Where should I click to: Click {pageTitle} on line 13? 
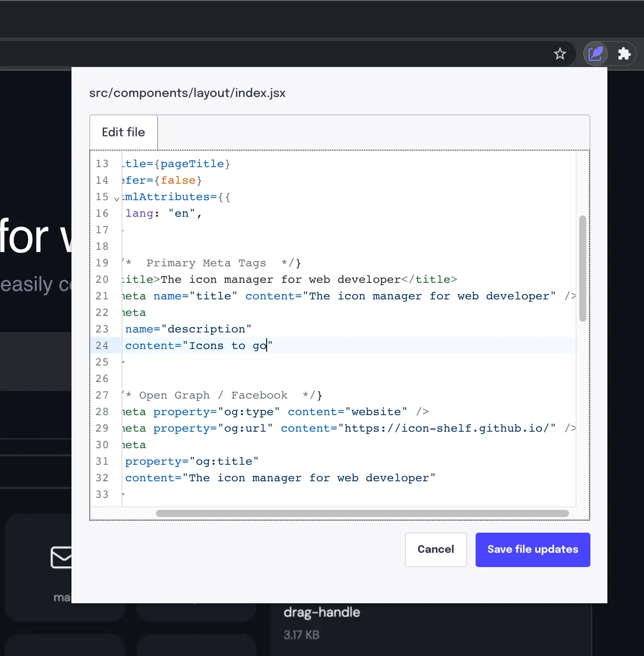pyautogui.click(x=192, y=164)
